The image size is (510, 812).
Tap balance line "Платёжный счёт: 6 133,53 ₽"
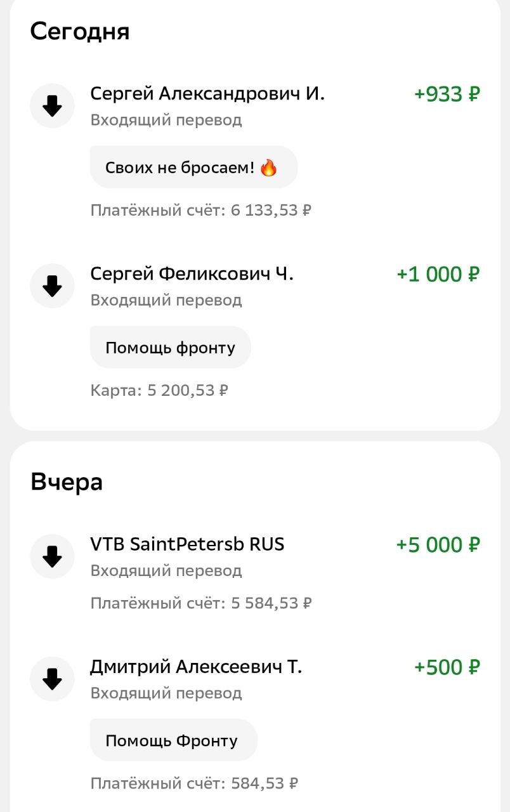pyautogui.click(x=200, y=210)
